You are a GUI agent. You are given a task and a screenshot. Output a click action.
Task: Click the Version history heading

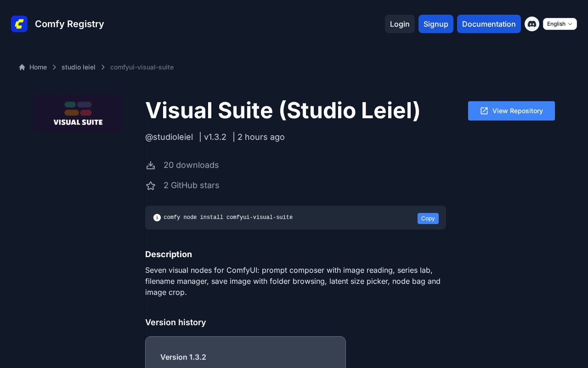[175, 322]
